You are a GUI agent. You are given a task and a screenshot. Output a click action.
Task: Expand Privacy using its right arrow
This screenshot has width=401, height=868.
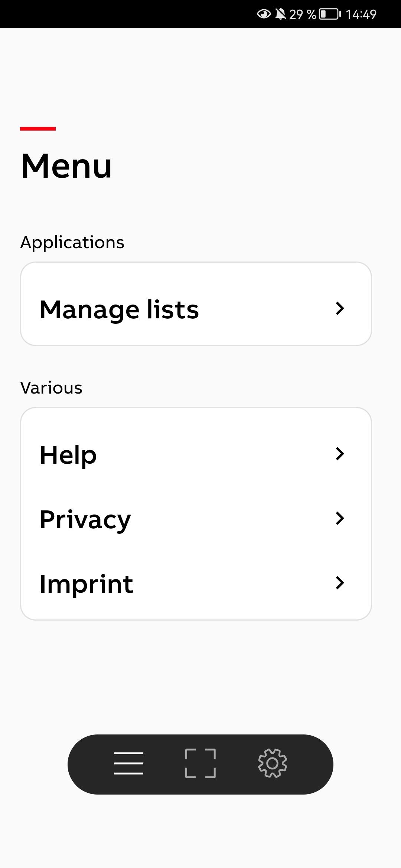[340, 518]
